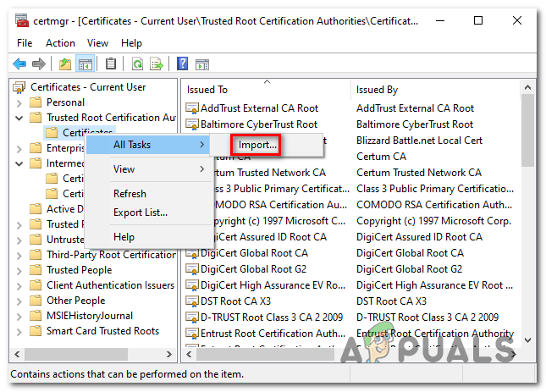Click tree pane right scroll arrow

169,355
